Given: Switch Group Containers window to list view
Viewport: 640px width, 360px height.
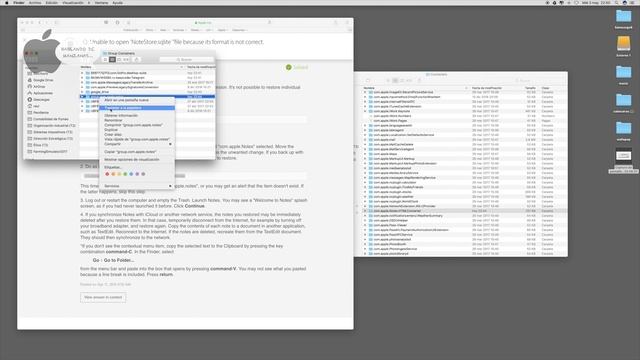Looking at the screenshot, I should [112, 60].
